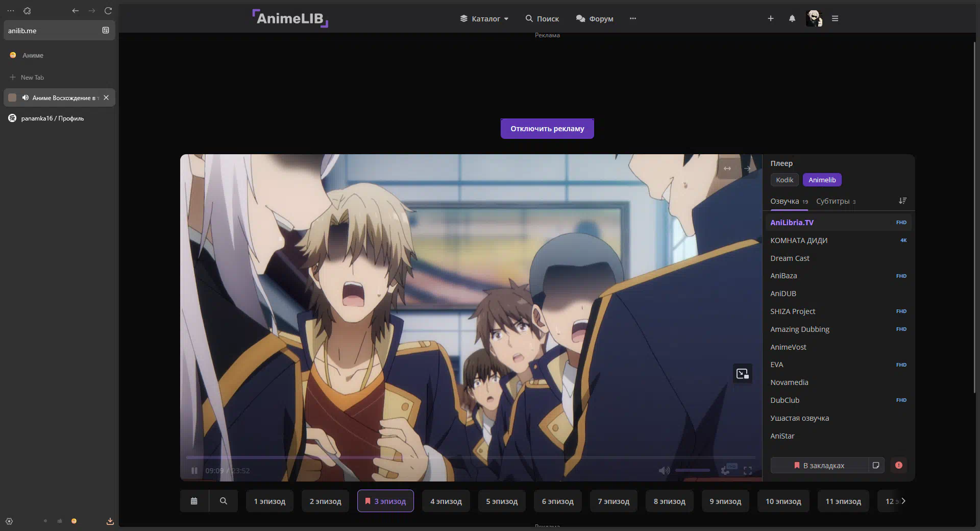The width and height of the screenshot is (980, 531).
Task: Choose Amazing Dubbing voiceover
Action: click(838, 329)
